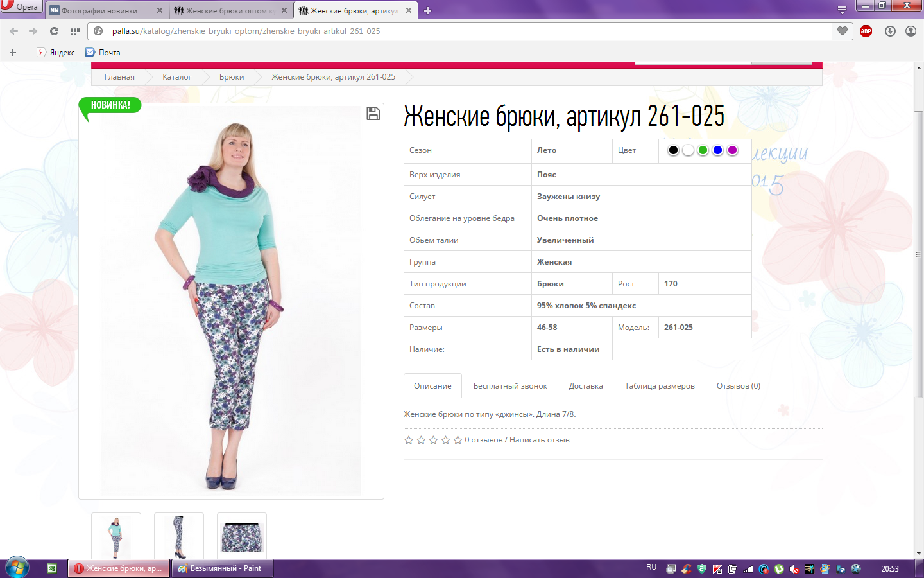924x578 pixels.
Task: Open the Описание tab
Action: click(x=432, y=386)
